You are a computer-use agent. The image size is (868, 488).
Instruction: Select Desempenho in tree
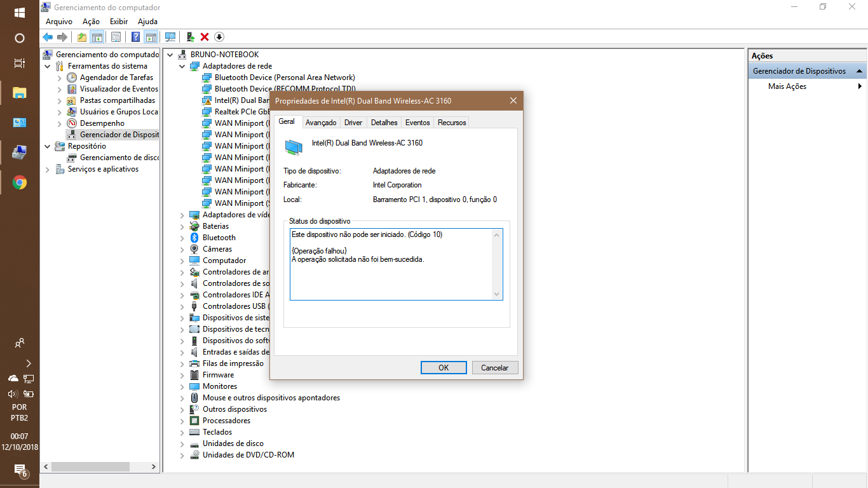pyautogui.click(x=102, y=123)
